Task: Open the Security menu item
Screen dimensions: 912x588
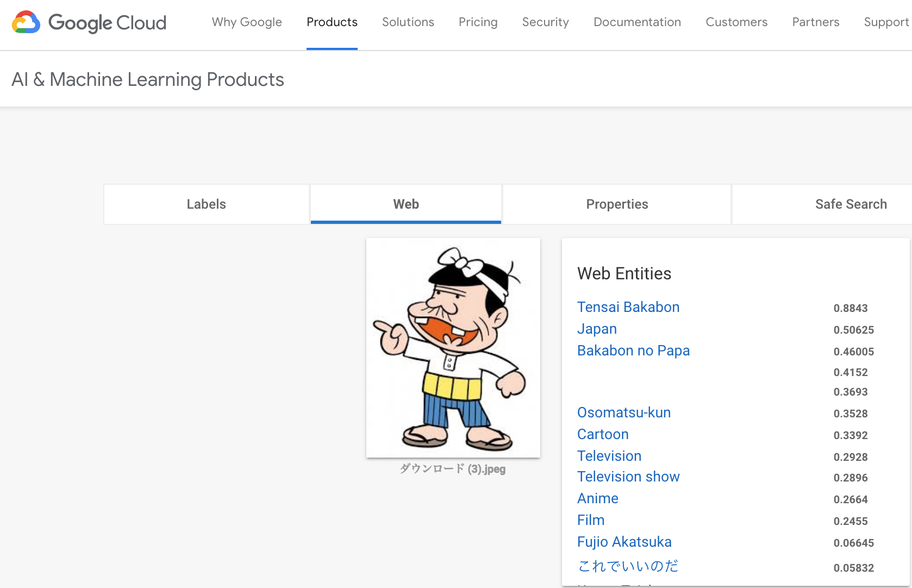Action: [546, 22]
